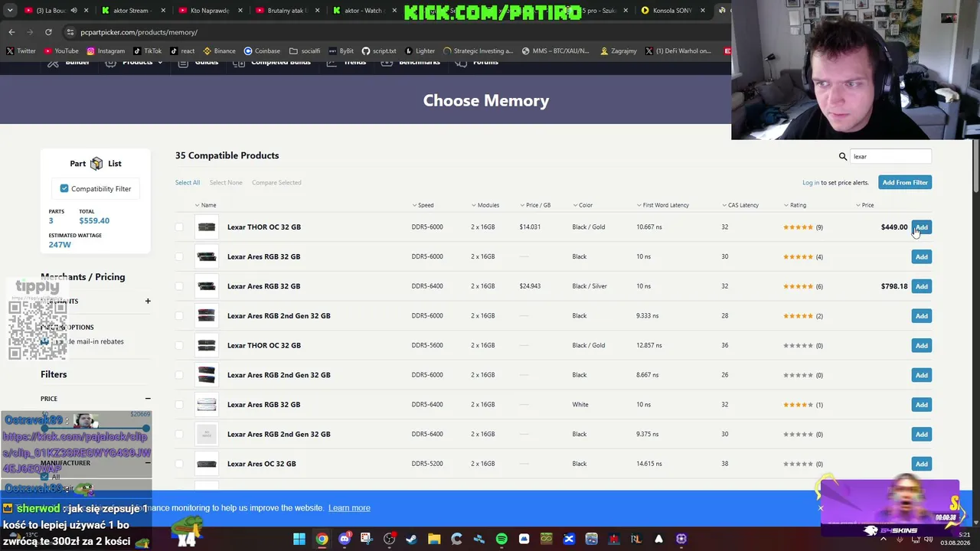Tick the Lexar Ares OC 32 GB checkbox
Viewport: 980px width, 551px height.
(179, 464)
